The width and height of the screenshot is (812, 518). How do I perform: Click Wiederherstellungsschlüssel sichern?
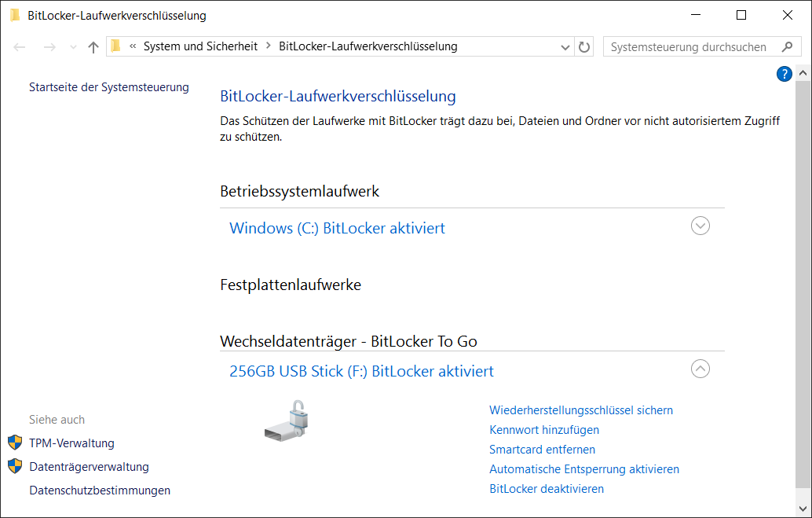(x=581, y=410)
